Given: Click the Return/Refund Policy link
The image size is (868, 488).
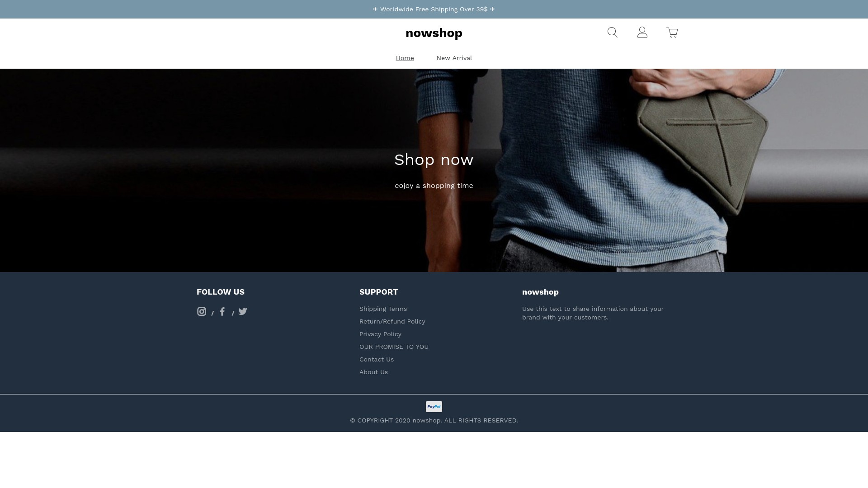Looking at the screenshot, I should click(x=392, y=321).
